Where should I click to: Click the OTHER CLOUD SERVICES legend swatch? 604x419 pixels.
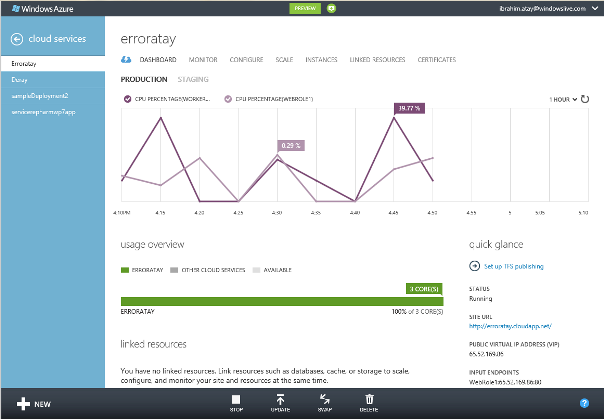click(x=174, y=270)
